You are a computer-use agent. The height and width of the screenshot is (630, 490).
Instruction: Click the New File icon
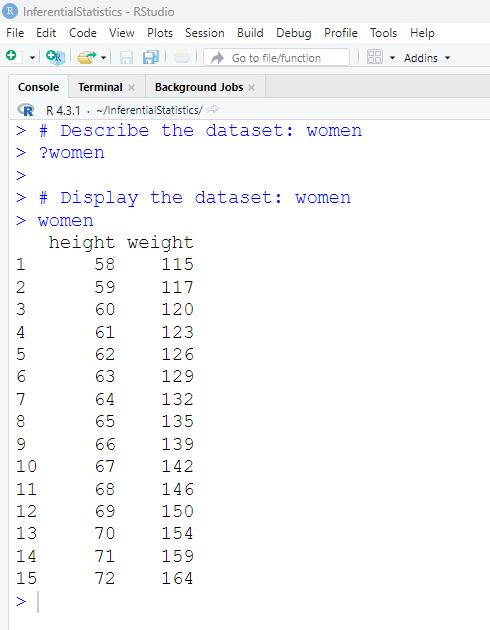tap(12, 57)
